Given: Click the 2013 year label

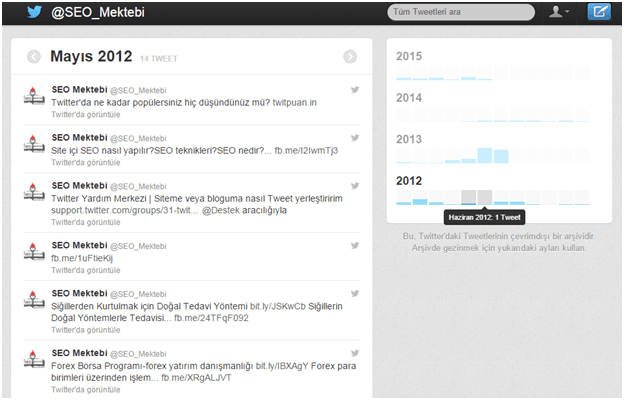Looking at the screenshot, I should [409, 139].
